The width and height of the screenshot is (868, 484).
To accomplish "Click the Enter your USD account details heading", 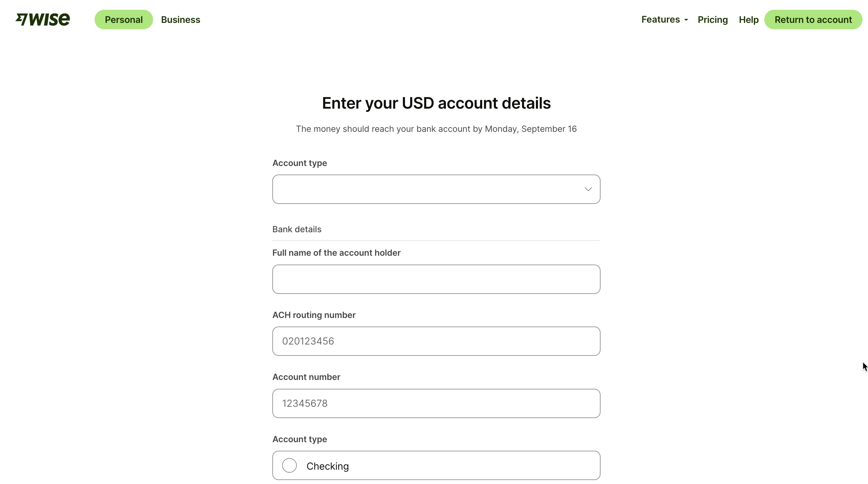I will click(x=436, y=103).
